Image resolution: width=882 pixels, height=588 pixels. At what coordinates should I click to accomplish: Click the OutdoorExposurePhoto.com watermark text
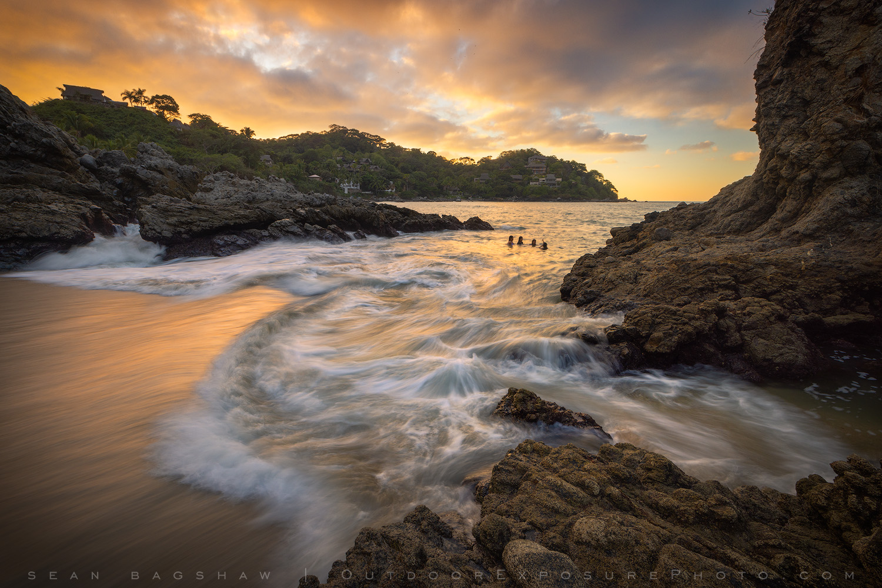click(599, 573)
